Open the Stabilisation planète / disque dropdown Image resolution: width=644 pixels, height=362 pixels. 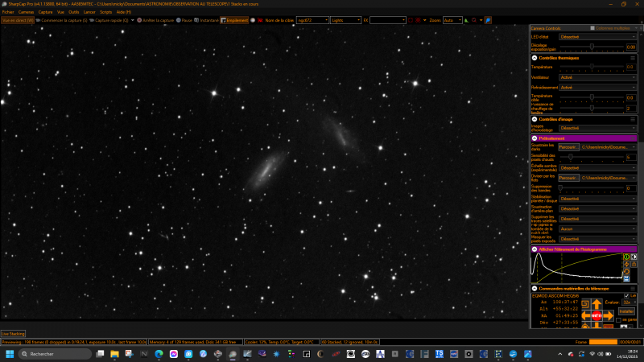(597, 199)
